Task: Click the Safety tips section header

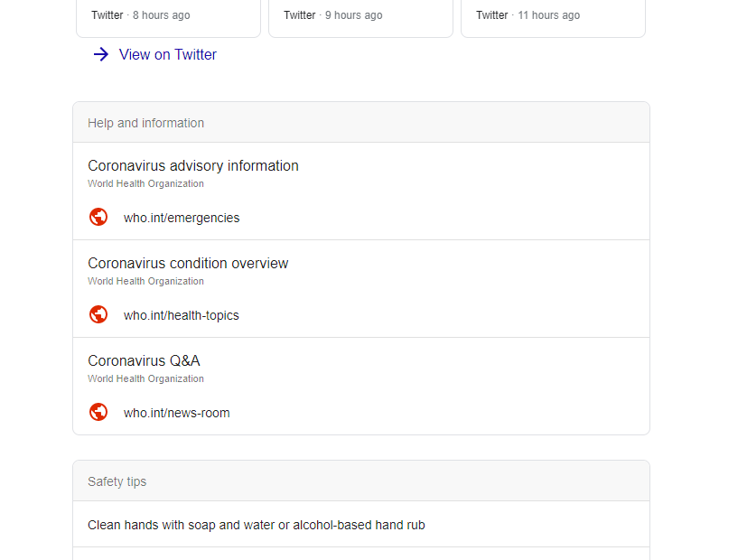Action: [117, 481]
